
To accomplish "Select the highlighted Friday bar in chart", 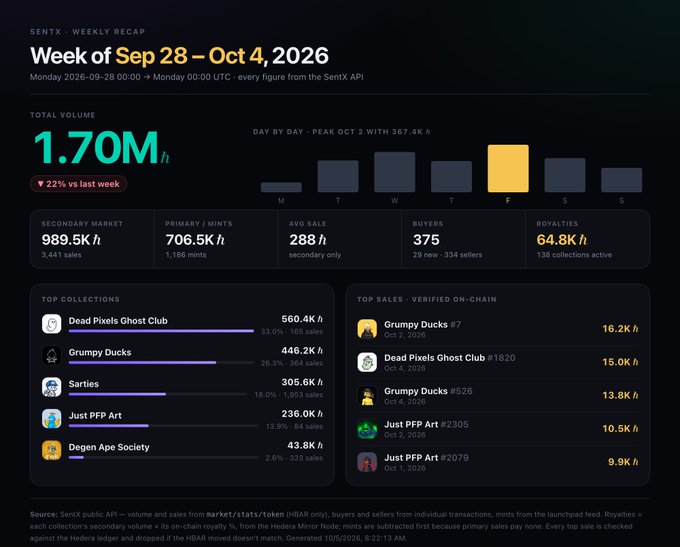I will pyautogui.click(x=508, y=168).
